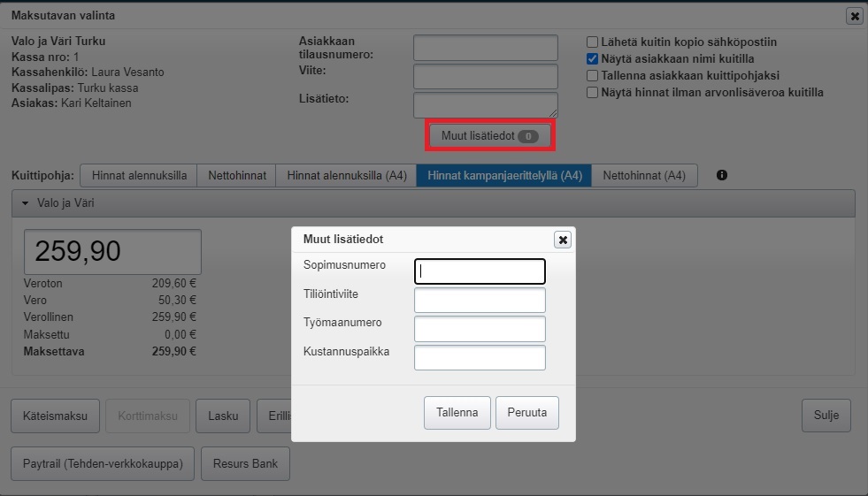Viewport: 868px width, 496px height.
Task: Choose Paytrail (Tehden-verkkokauppa) payment
Action: (103, 463)
